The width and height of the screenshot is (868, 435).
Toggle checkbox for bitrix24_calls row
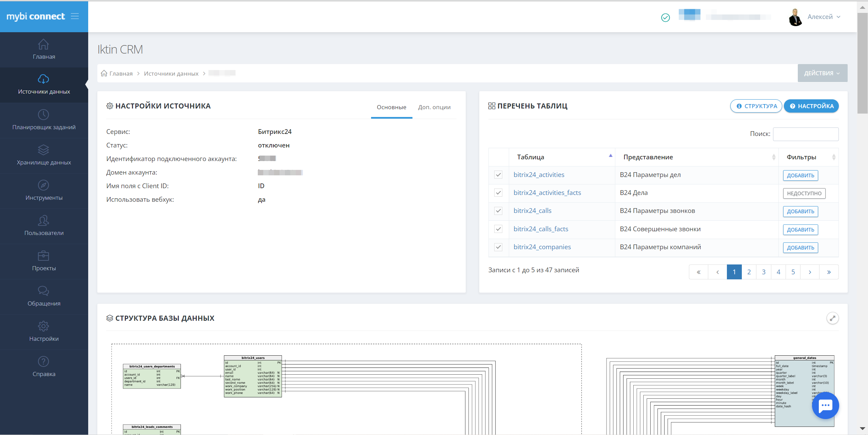tap(498, 211)
